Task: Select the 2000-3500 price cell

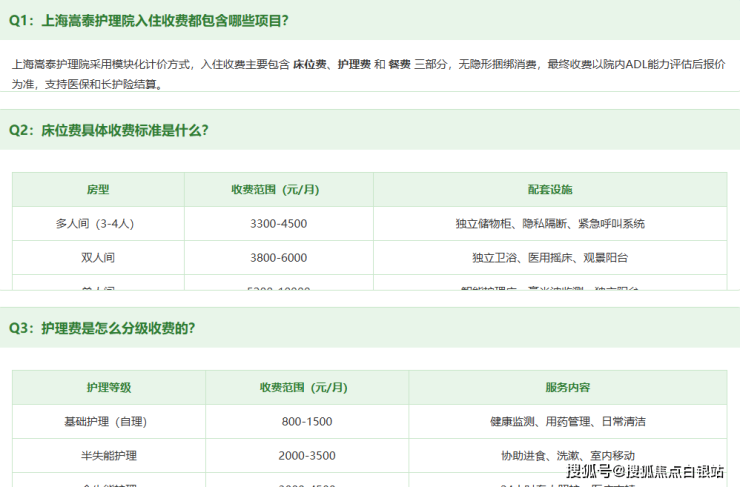Action: pyautogui.click(x=307, y=455)
